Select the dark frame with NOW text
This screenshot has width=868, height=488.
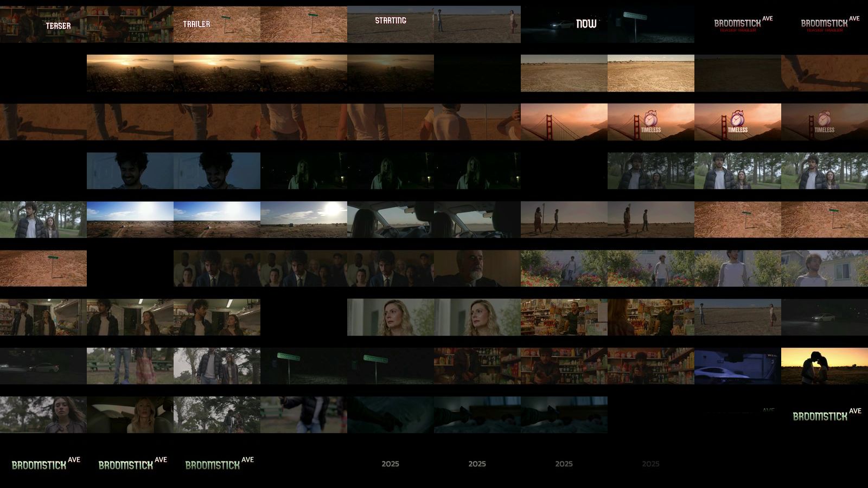tap(564, 24)
